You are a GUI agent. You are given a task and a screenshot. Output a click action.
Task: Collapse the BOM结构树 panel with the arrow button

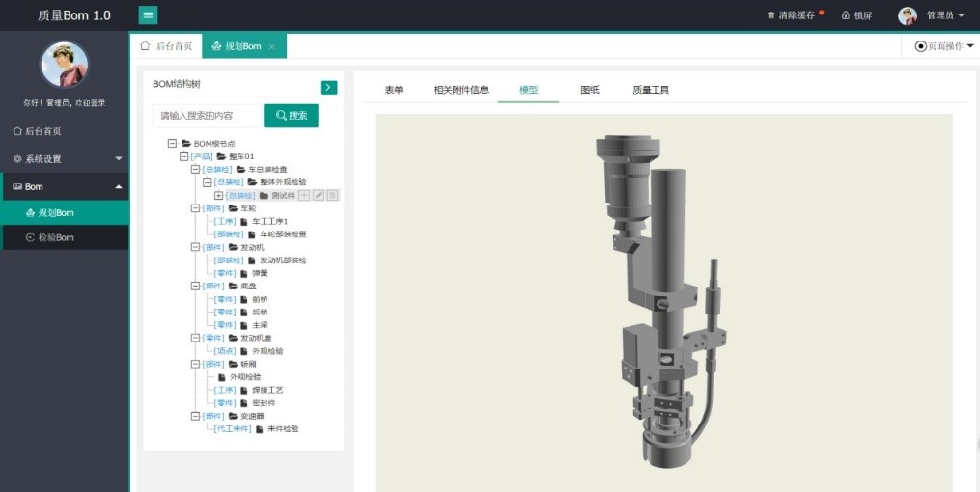[328, 88]
